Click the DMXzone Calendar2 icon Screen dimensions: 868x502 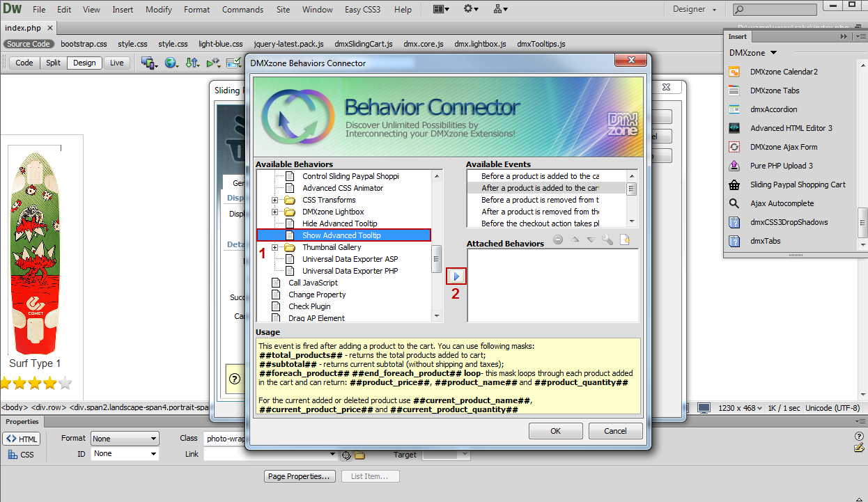point(734,72)
